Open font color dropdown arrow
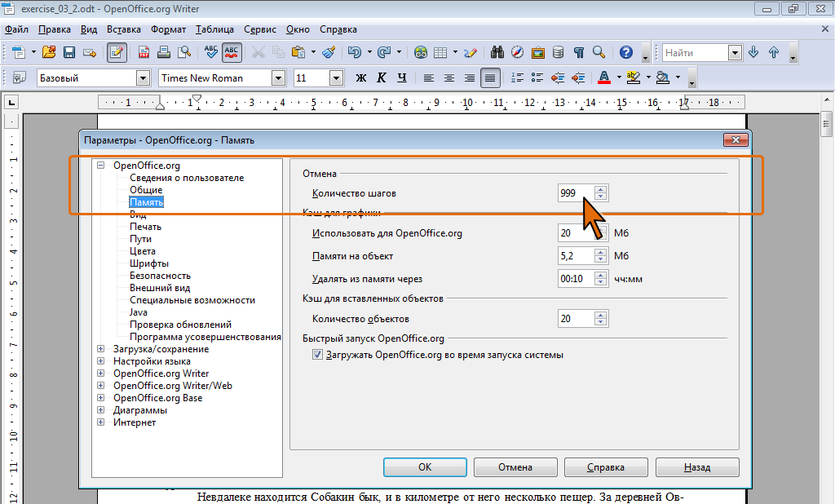Screen dimensions: 835x504 pyautogui.click(x=620, y=77)
